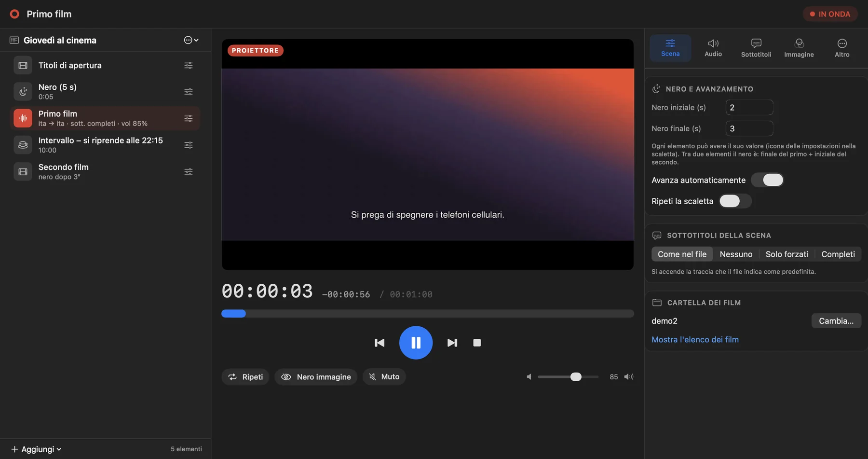Open the playlist options ellipsis menu
The height and width of the screenshot is (459, 868).
tap(191, 40)
